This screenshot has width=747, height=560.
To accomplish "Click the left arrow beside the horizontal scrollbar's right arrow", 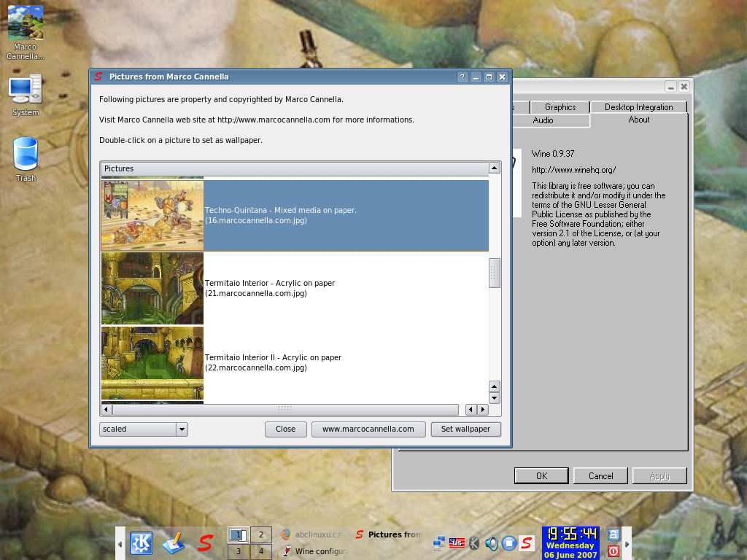I will click(471, 410).
